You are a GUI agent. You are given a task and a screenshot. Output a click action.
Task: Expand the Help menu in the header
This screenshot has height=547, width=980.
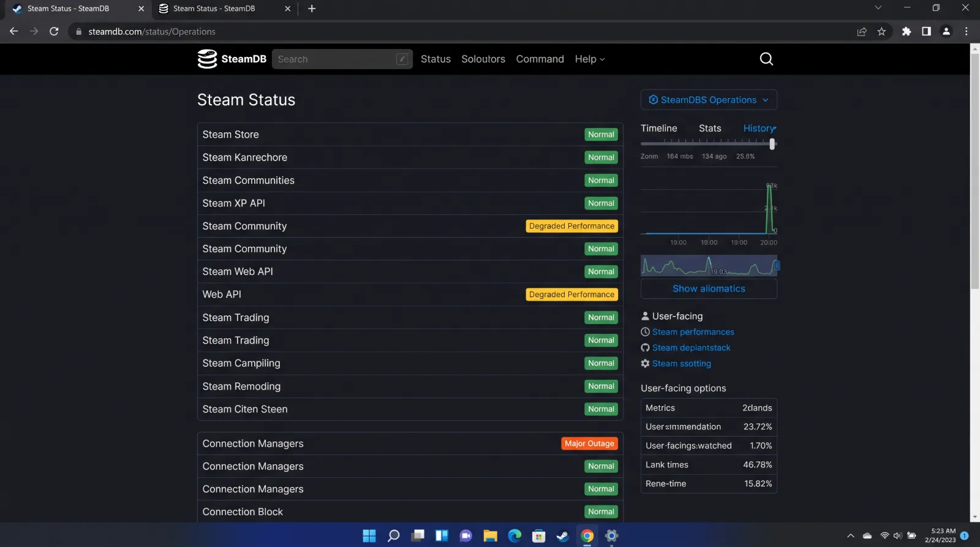(x=590, y=59)
